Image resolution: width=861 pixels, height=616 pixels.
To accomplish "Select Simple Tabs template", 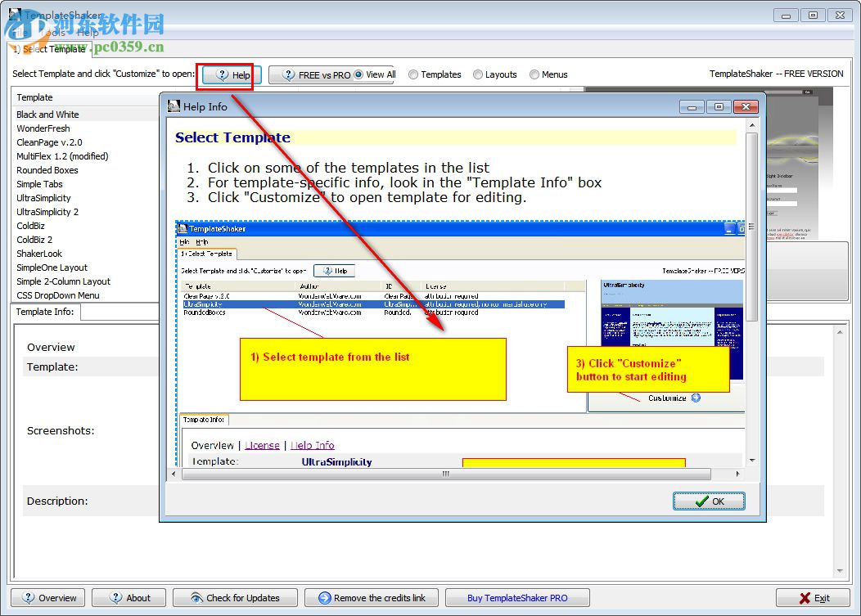I will point(39,184).
